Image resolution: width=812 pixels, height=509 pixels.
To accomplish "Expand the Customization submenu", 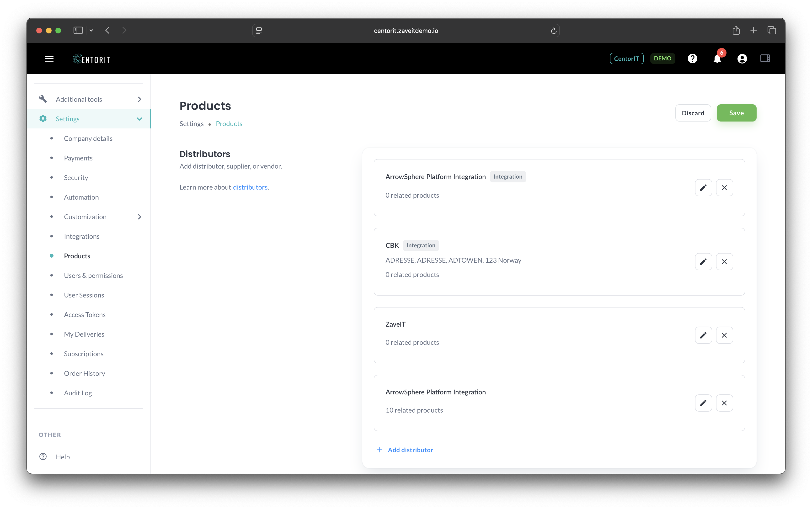I will tap(139, 217).
